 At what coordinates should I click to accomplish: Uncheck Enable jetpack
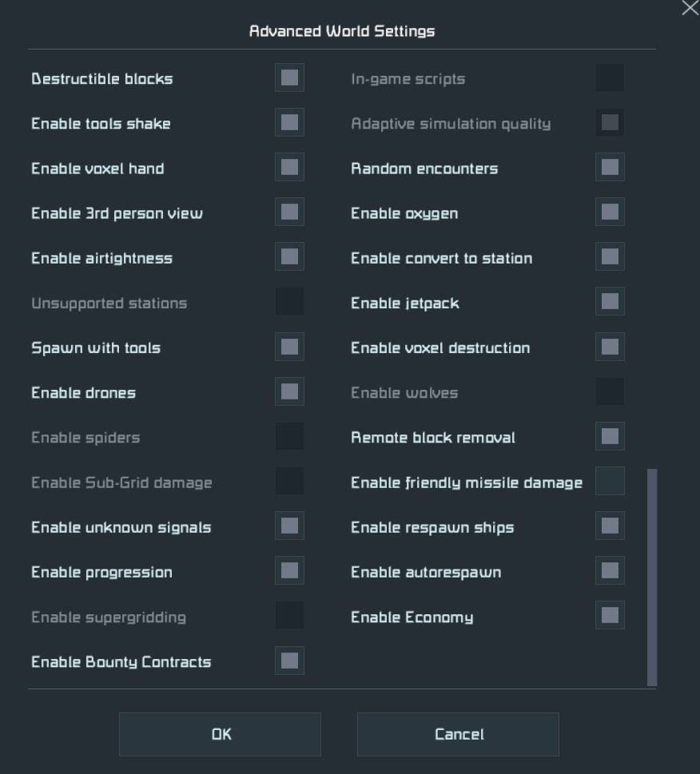click(610, 302)
